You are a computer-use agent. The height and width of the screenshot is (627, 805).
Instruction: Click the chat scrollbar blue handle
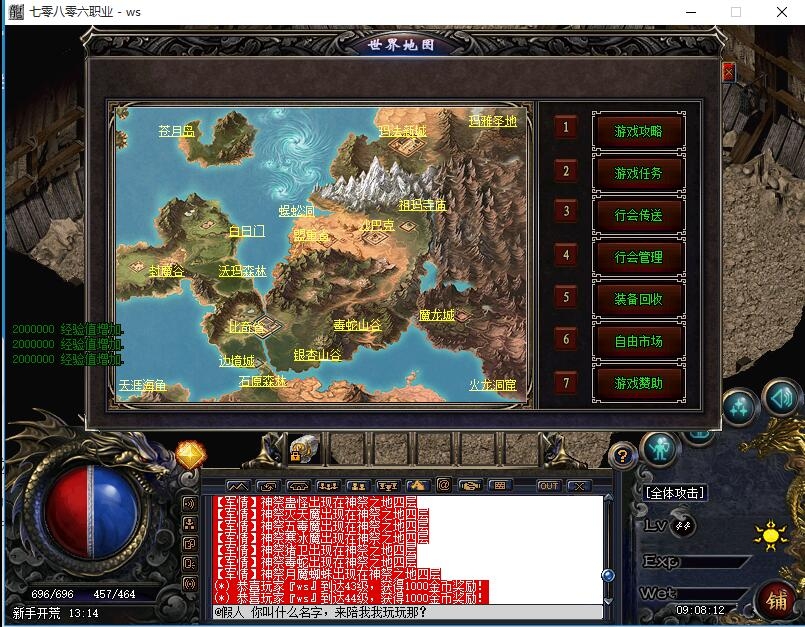point(607,575)
